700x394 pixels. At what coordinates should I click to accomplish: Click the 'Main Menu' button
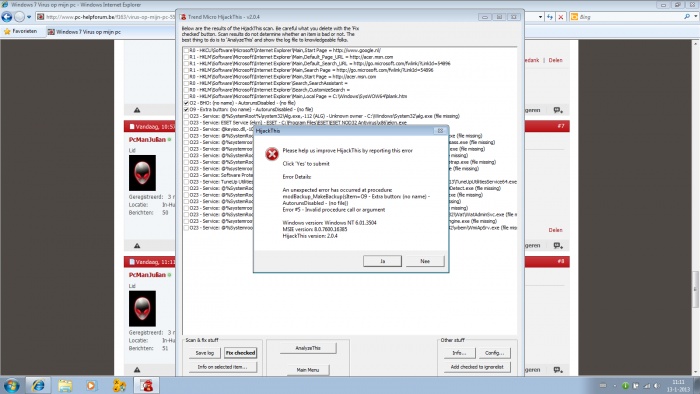pos(308,369)
